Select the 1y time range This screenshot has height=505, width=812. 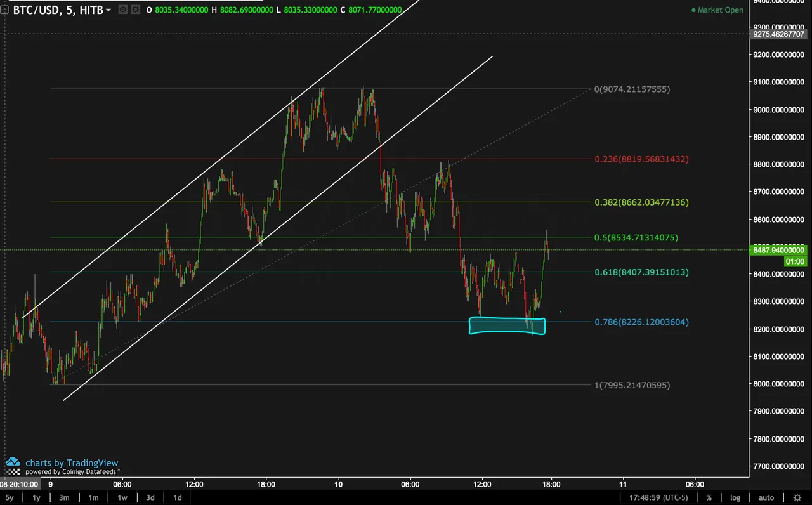(37, 498)
